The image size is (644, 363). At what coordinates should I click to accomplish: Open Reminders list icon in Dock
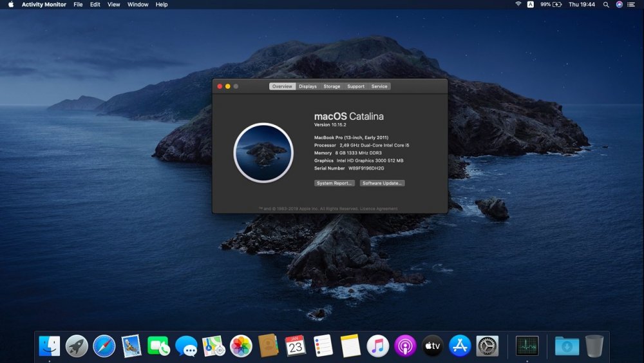pos(323,346)
